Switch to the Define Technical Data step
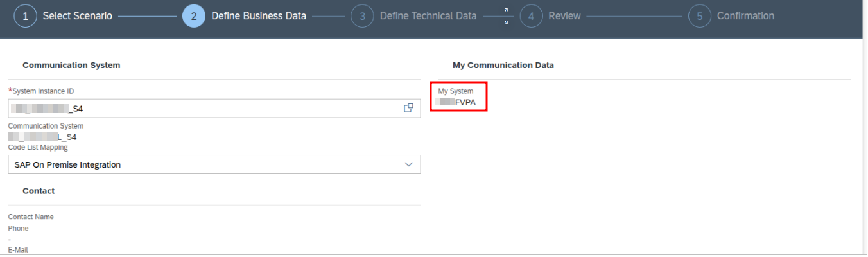This screenshot has height=257, width=868. [x=428, y=16]
